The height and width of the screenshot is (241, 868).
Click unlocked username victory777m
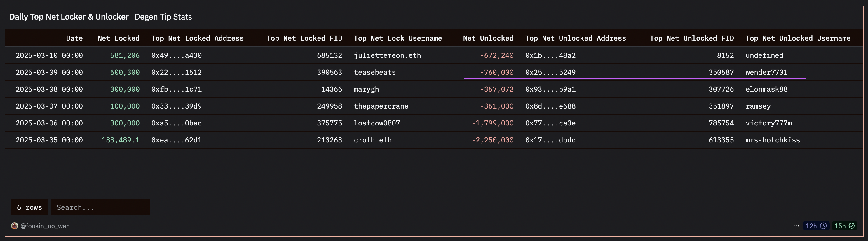[768, 123]
